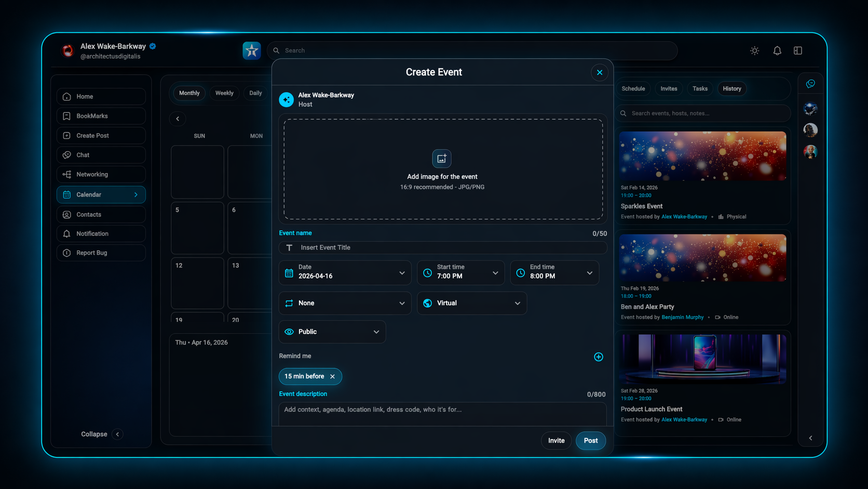Open Benjamin Murphy host link
Screen dimensions: 868x489
coord(683,318)
